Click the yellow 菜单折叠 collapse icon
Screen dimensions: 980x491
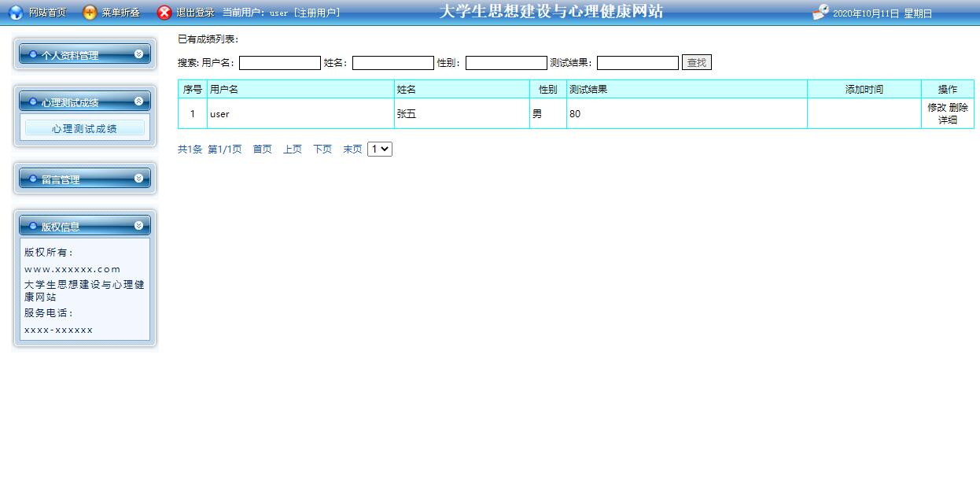click(x=89, y=11)
